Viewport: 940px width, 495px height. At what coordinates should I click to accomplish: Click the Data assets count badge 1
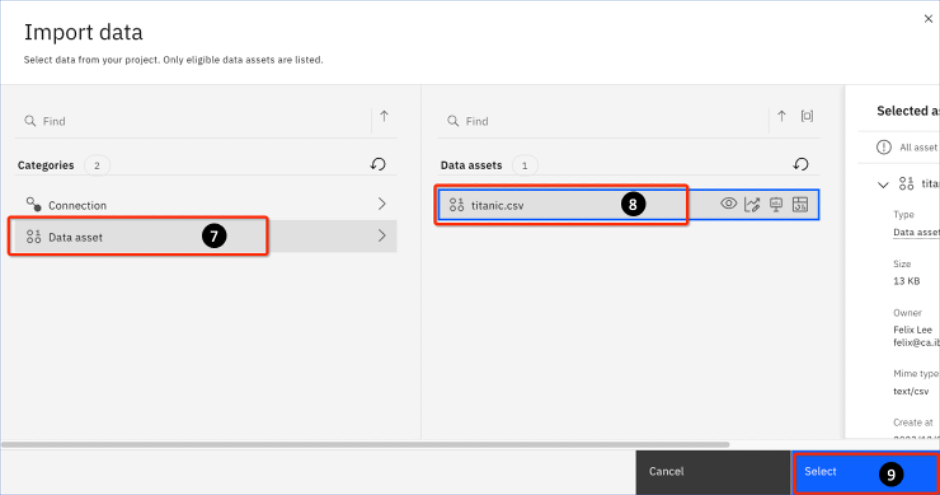tap(525, 165)
